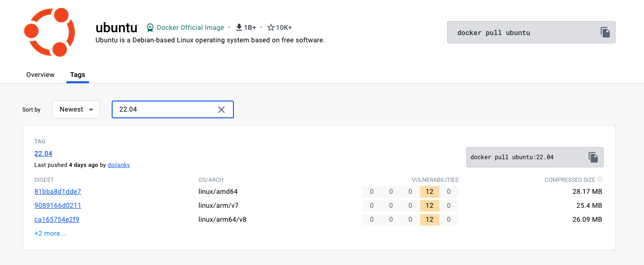
Task: Click the Ubuntu description text
Action: pyautogui.click(x=210, y=40)
